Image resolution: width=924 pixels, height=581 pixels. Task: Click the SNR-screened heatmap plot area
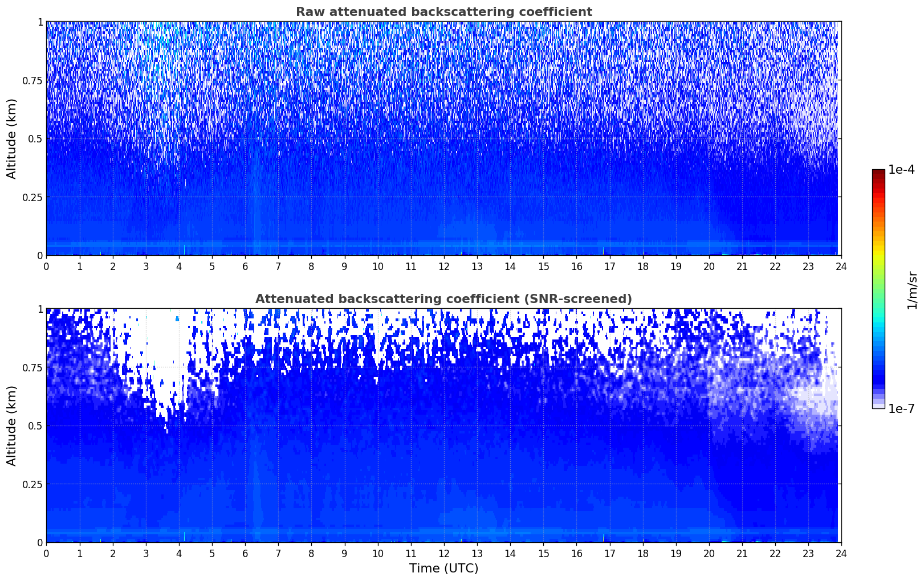[x=443, y=425]
